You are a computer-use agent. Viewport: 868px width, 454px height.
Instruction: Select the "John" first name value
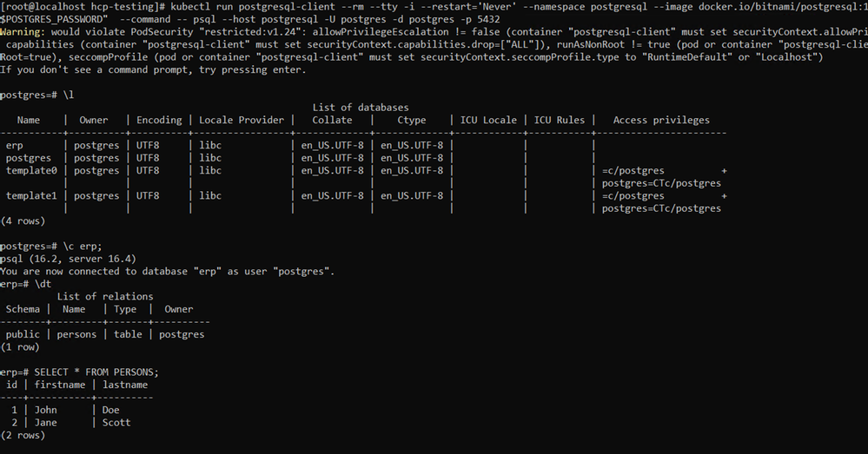click(x=45, y=410)
